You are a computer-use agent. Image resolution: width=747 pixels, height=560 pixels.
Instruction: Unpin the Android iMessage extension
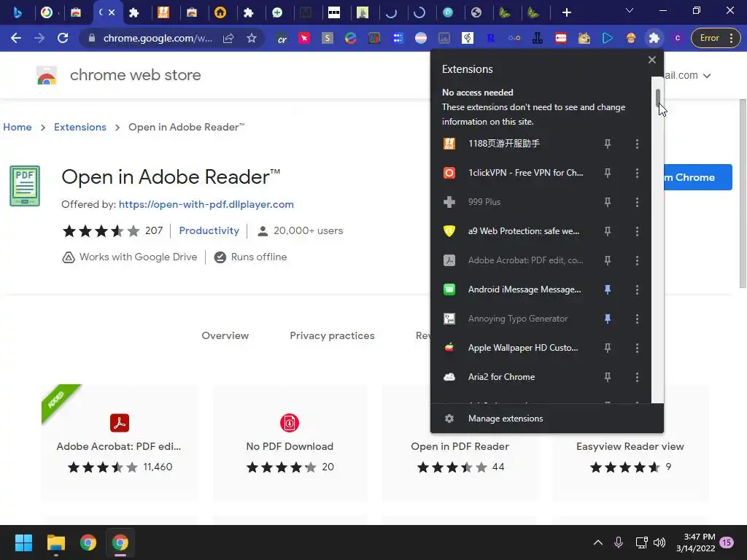point(608,289)
